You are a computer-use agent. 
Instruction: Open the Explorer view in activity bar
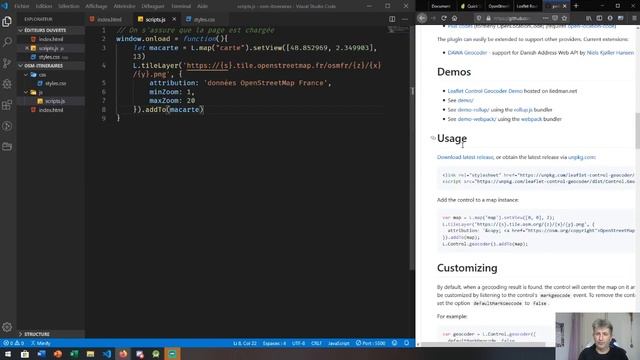(7, 21)
